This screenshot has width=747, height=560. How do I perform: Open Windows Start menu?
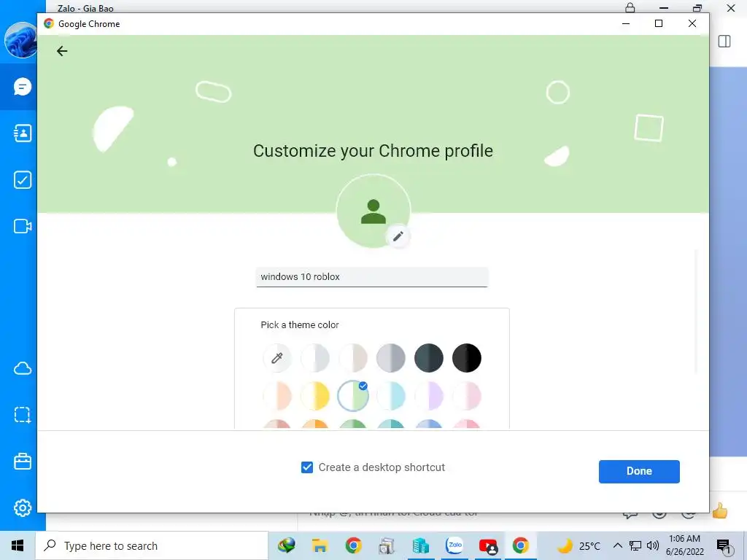(x=18, y=545)
